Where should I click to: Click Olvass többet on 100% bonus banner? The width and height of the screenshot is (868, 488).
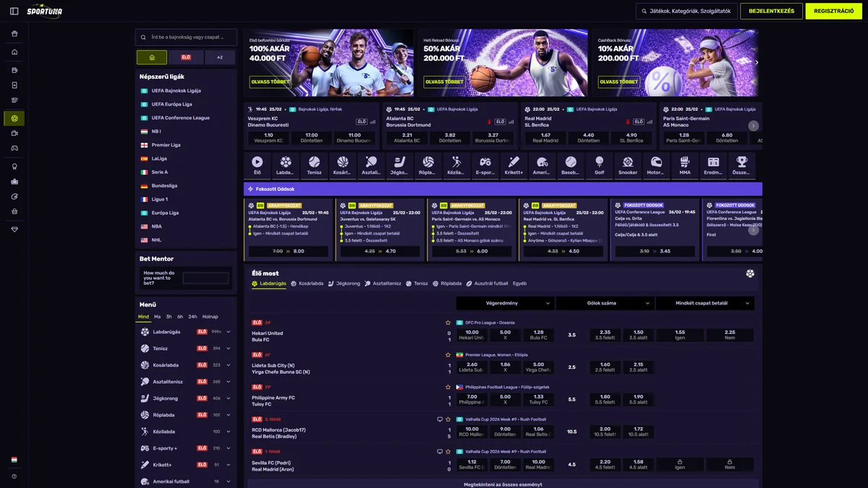pos(270,82)
